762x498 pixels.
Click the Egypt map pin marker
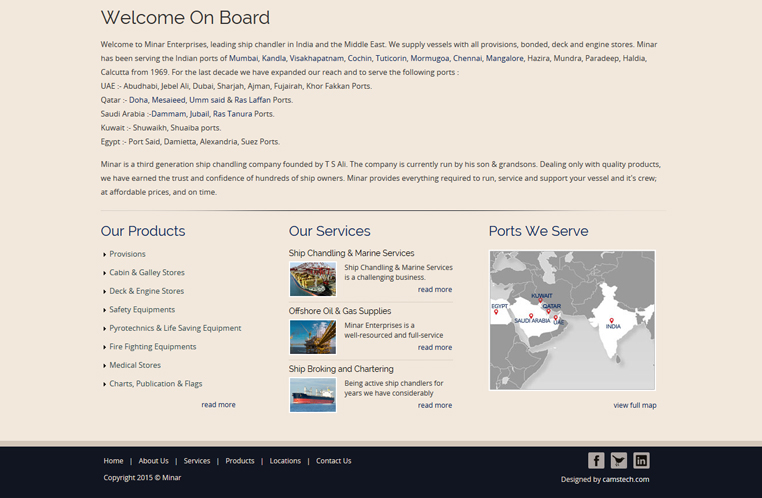tap(496, 312)
